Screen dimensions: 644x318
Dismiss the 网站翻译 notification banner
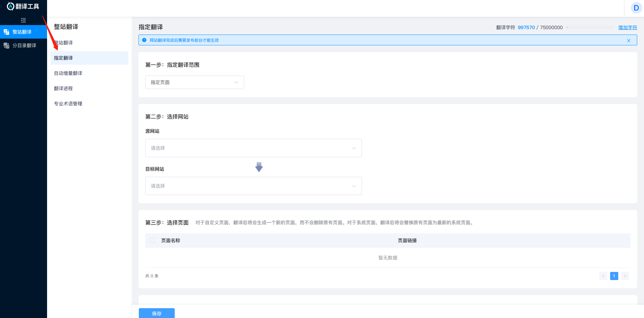629,40
